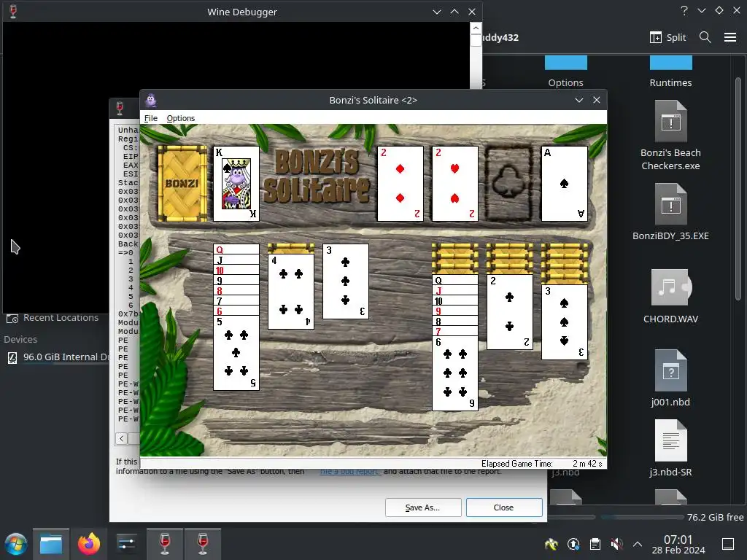Open the file a bug report link
This screenshot has width=747, height=560.
point(350,472)
